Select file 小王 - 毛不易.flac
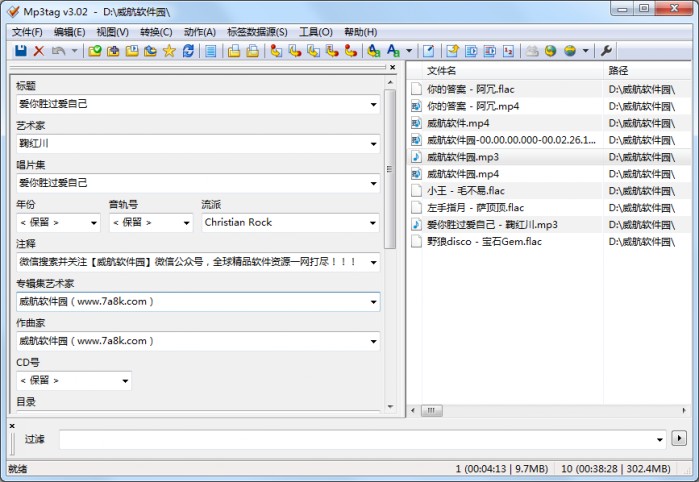699x482 pixels. click(x=466, y=191)
